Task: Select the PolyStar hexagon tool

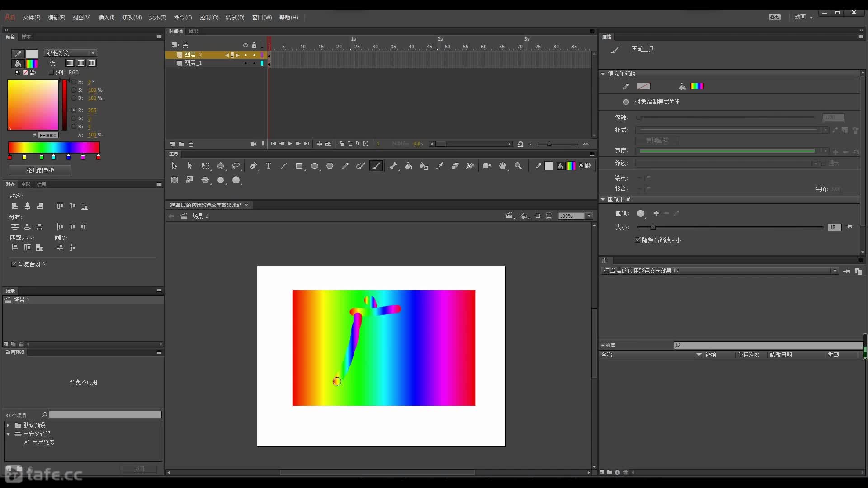Action: click(330, 166)
